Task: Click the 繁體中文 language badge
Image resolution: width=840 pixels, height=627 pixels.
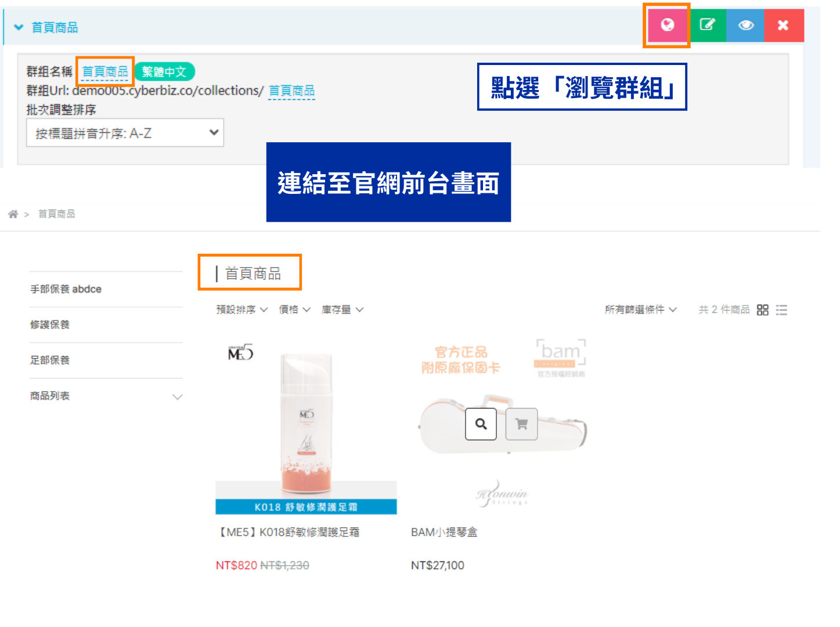Action: [164, 71]
